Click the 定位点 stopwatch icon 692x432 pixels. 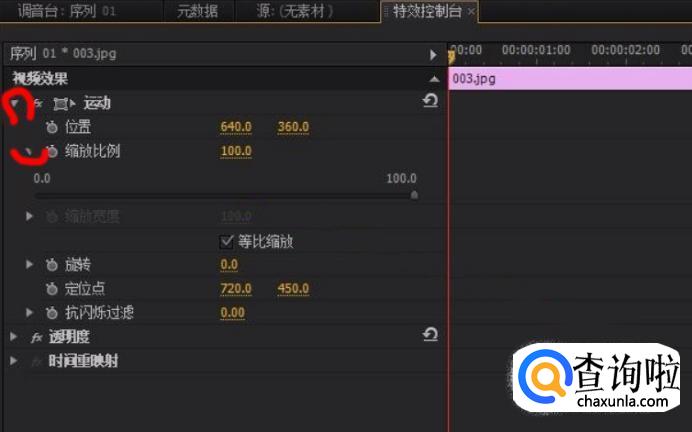click(x=52, y=289)
